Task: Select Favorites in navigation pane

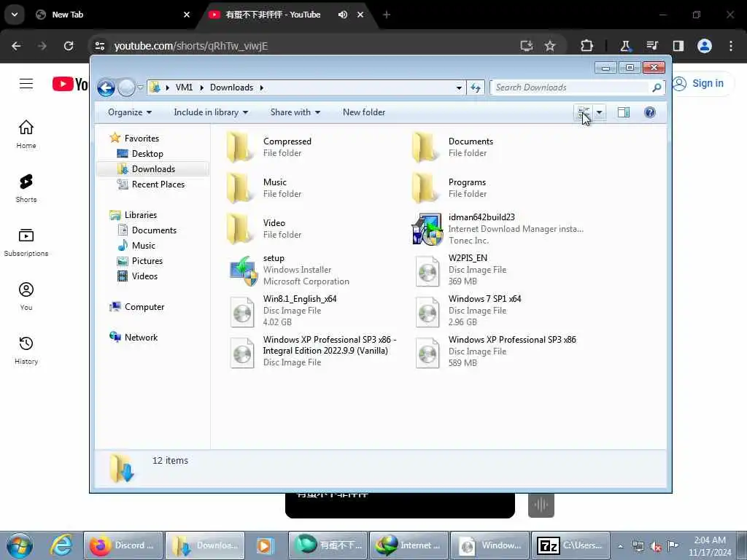Action: pos(142,139)
